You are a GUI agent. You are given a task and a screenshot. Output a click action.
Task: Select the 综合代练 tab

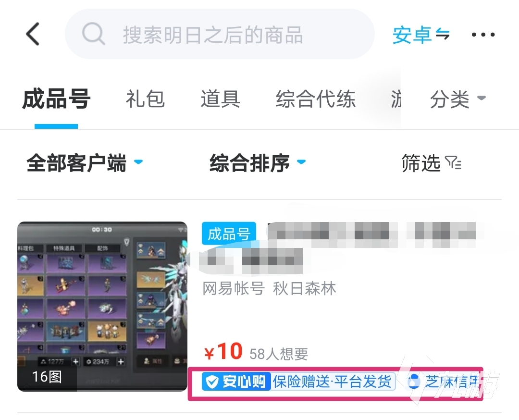[315, 99]
